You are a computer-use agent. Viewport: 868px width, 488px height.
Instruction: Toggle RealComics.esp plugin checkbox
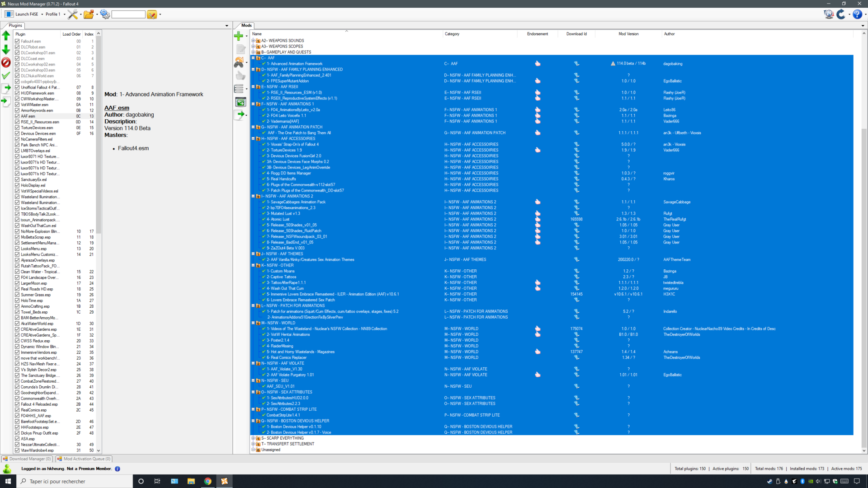(x=17, y=410)
